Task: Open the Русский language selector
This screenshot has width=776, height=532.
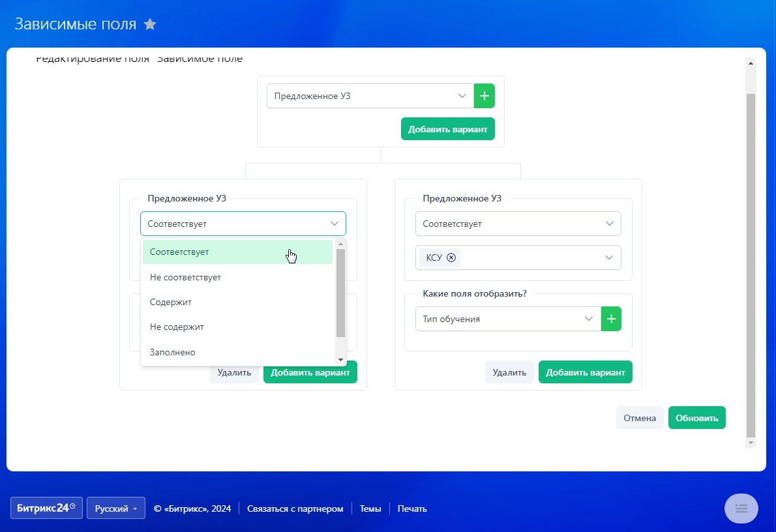Action: [x=115, y=509]
